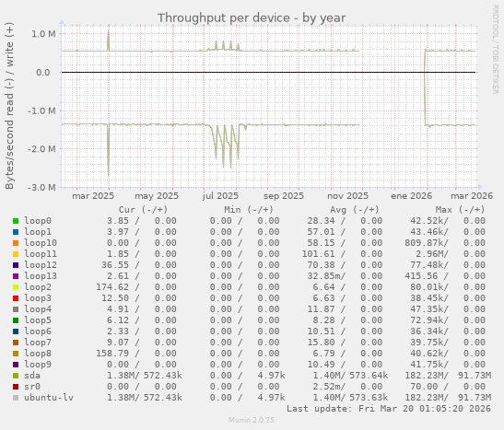Click the lime loop2 legend color swatch

16,287
